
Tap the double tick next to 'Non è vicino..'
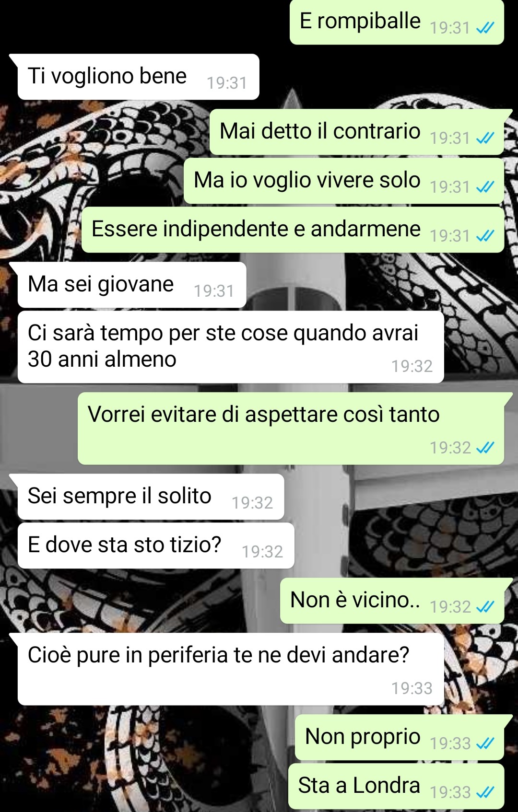point(485,607)
